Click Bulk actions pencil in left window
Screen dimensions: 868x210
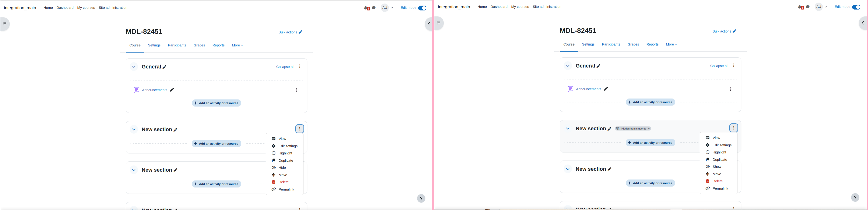tap(300, 33)
